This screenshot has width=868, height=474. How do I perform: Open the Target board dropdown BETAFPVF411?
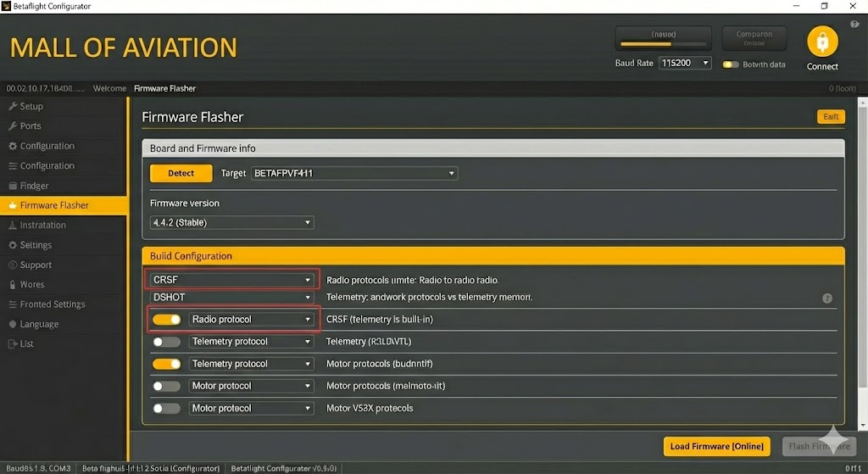[x=354, y=173]
